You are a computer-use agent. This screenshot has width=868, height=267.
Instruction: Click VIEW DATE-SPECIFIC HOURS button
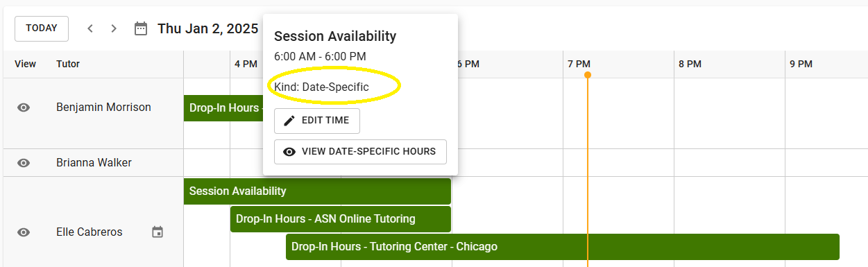tap(360, 152)
